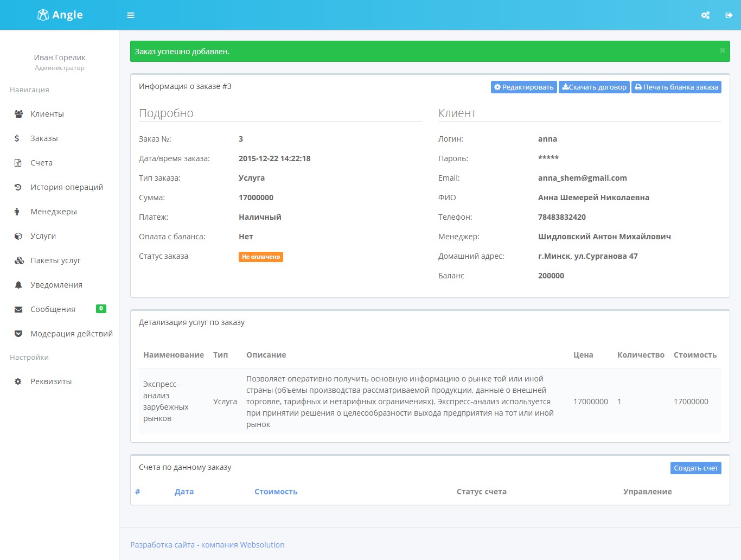This screenshot has height=560, width=741.
Task: Click the Количество cell value 1
Action: click(x=619, y=402)
